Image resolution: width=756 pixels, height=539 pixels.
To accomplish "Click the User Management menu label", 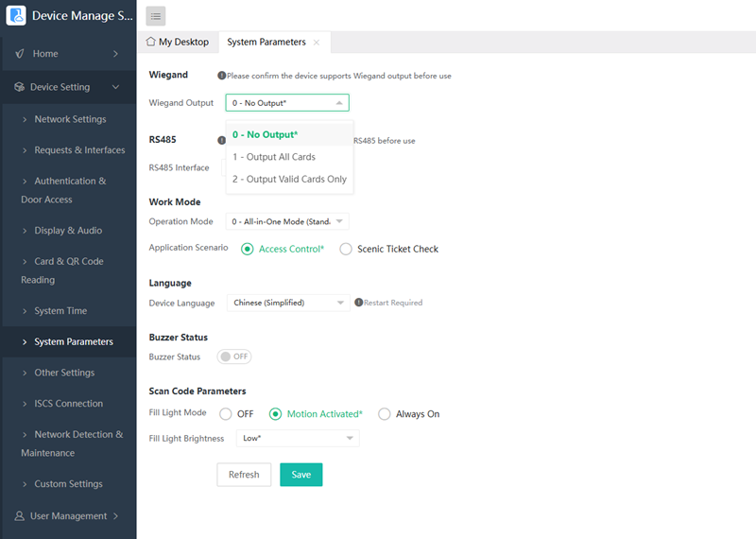I will 68,516.
